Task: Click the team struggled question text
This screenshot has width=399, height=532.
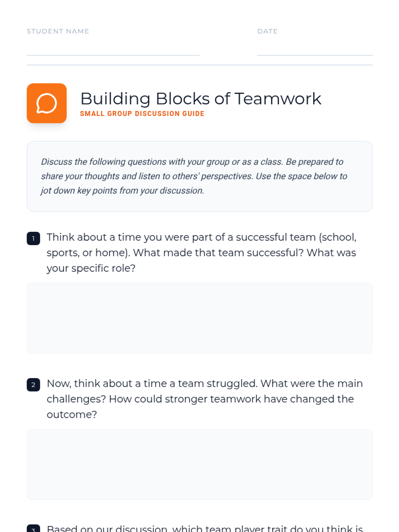Action: pos(204,399)
